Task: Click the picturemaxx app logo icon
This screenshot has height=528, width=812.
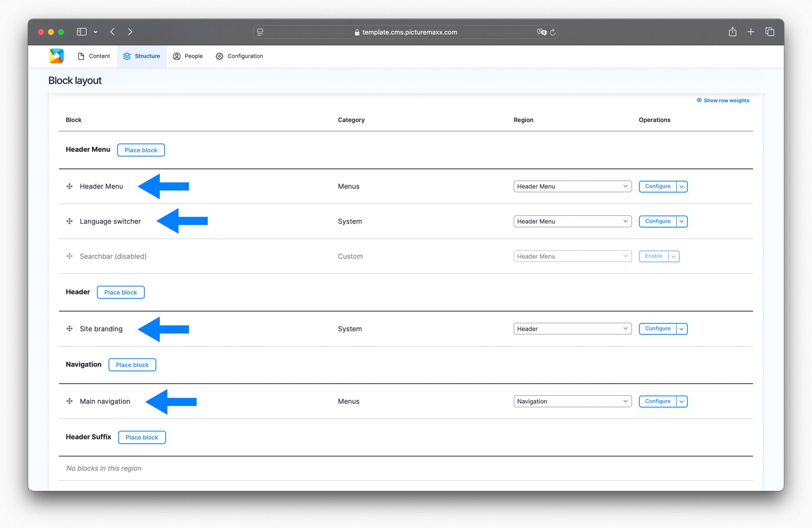Action: (56, 56)
